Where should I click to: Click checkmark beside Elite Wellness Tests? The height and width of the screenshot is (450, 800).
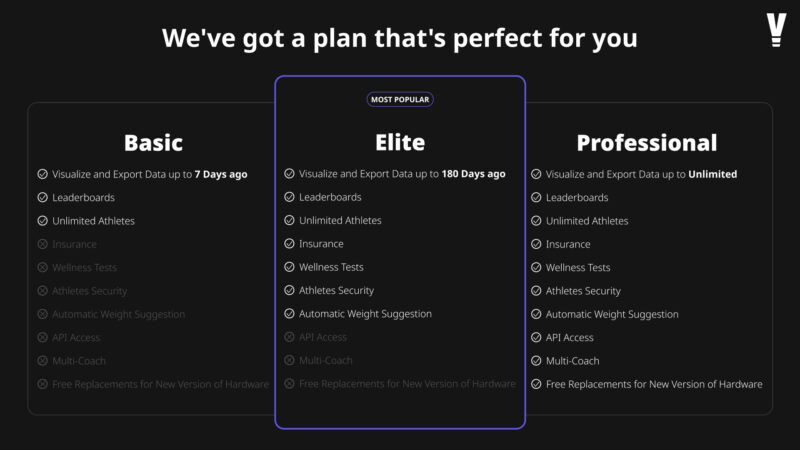coord(289,267)
